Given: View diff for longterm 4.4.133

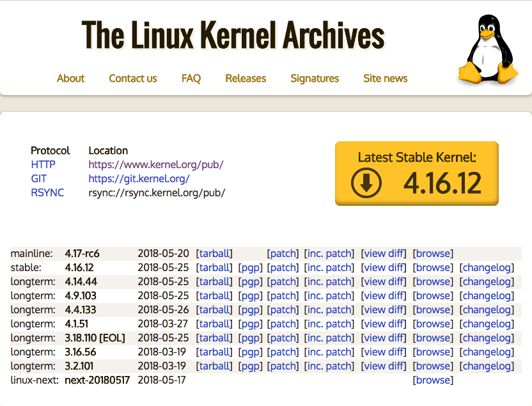Looking at the screenshot, I should point(384,309).
